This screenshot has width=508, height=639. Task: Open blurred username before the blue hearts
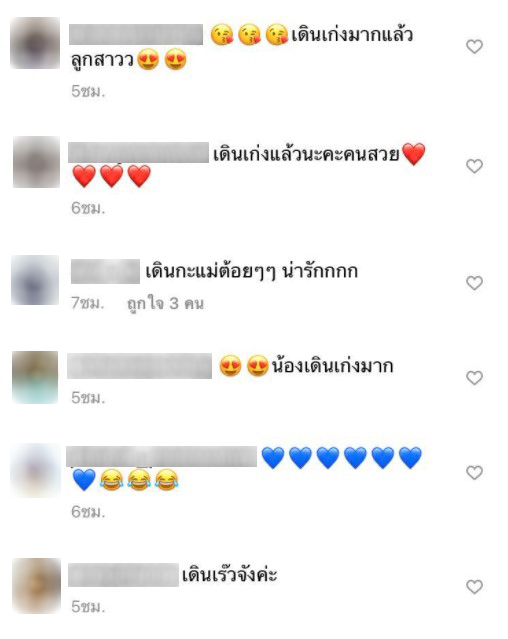tap(161, 456)
